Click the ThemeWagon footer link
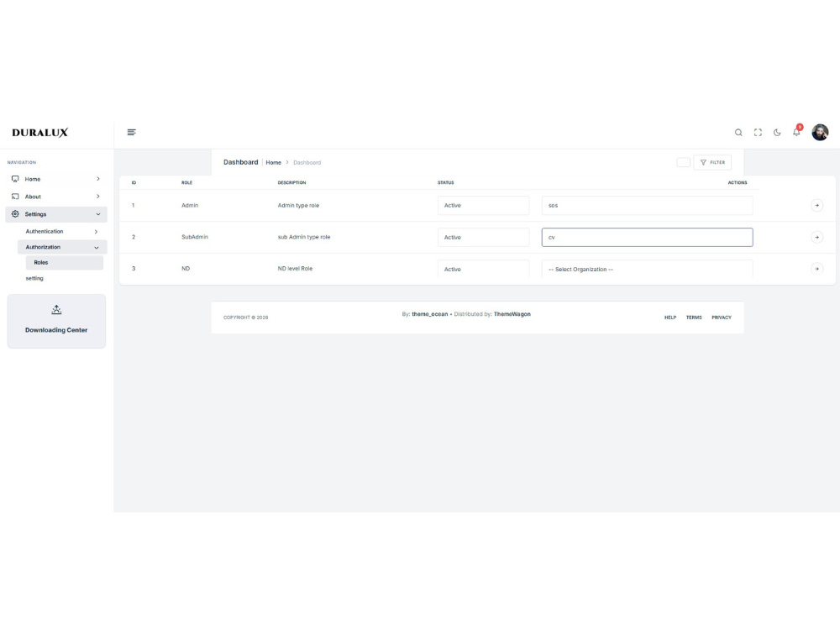 click(x=512, y=314)
